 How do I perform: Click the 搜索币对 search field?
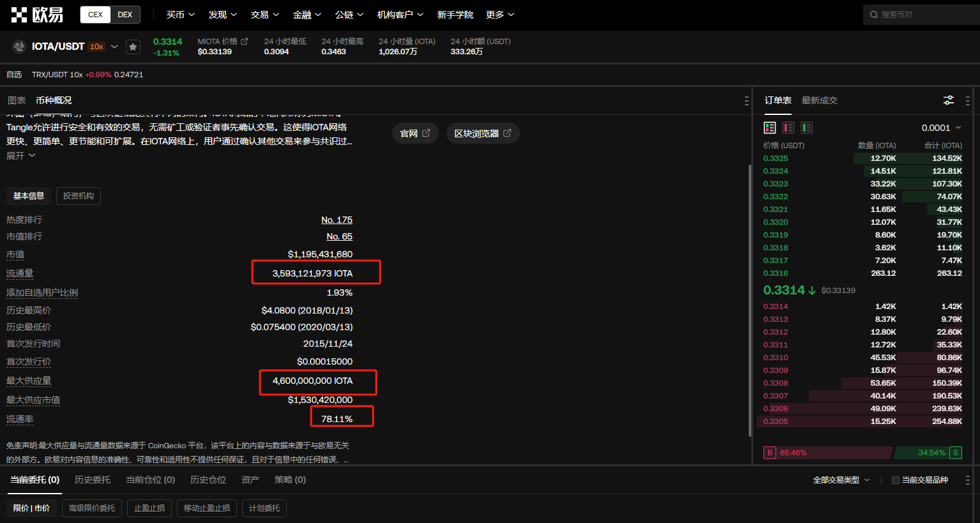pos(921,15)
